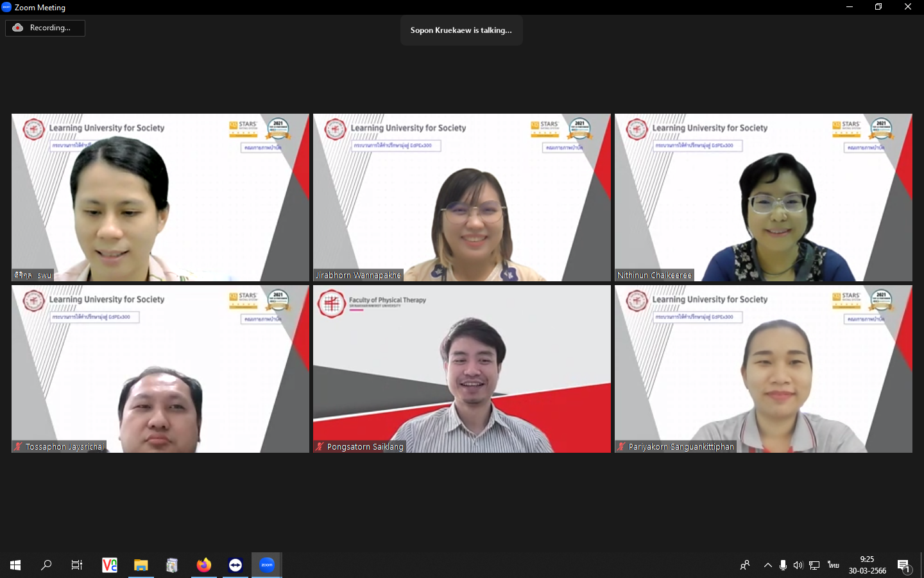Image resolution: width=924 pixels, height=578 pixels.
Task: Open File Explorer from taskbar
Action: tap(141, 565)
